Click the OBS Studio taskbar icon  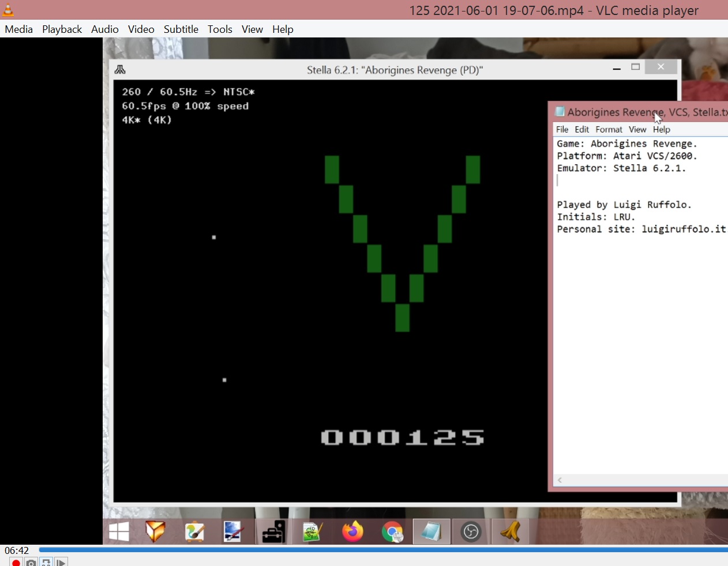(471, 531)
